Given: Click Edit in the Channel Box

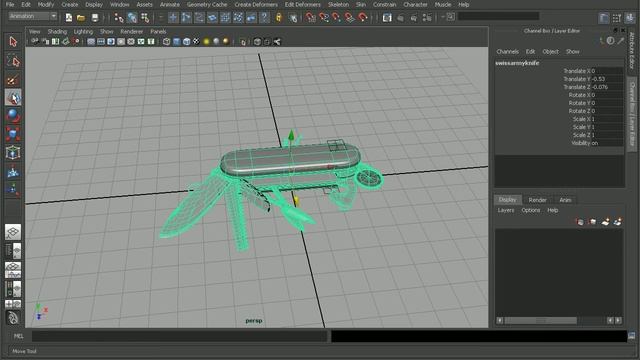Looking at the screenshot, I should click(x=530, y=52).
